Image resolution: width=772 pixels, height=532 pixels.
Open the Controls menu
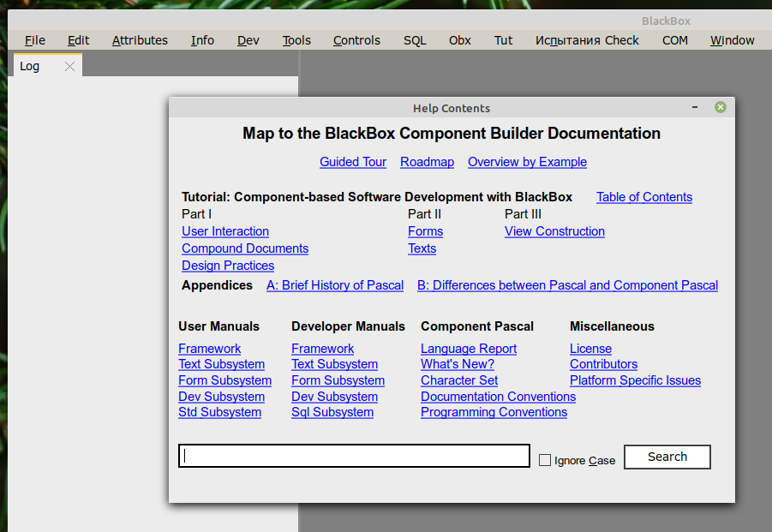(356, 40)
